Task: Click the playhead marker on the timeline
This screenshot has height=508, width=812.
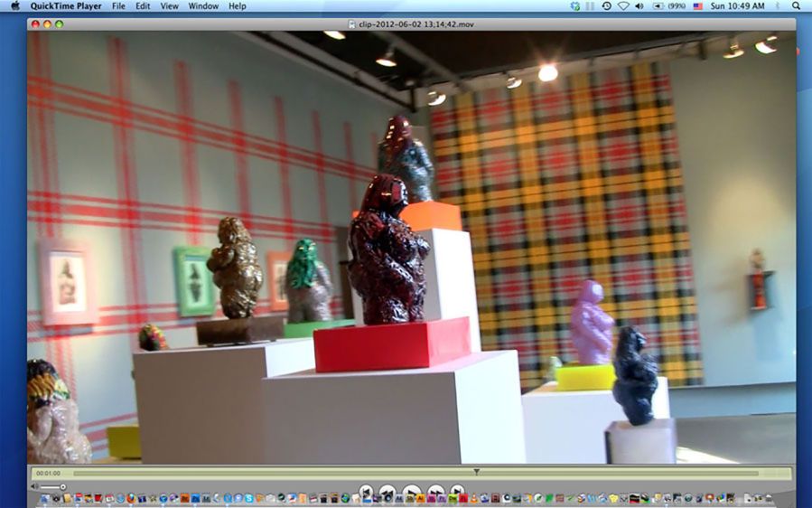Action: (476, 471)
